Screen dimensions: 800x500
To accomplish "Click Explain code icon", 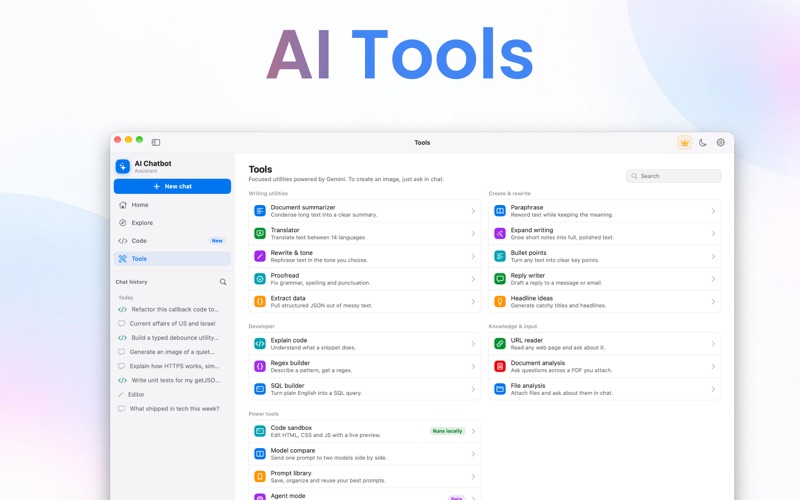I will click(260, 344).
